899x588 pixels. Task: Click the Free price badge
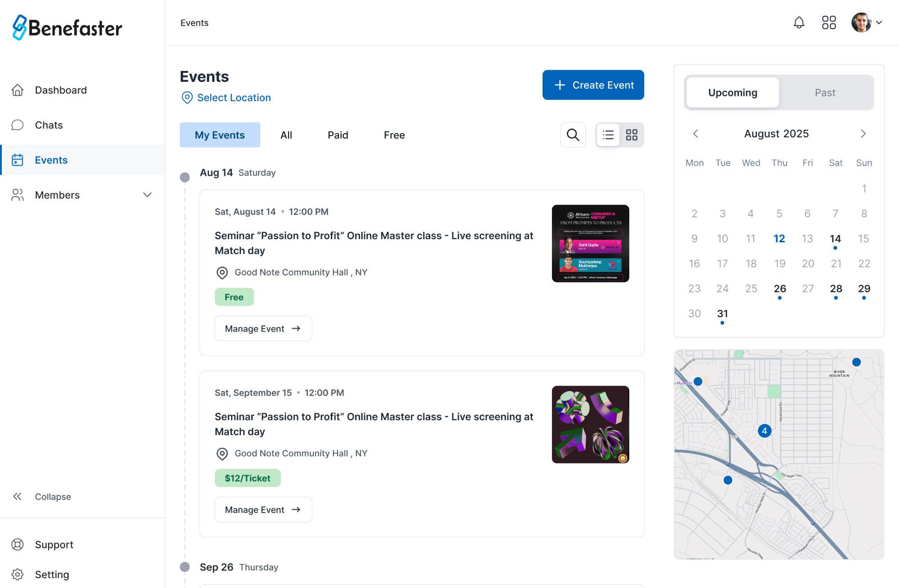coord(234,297)
